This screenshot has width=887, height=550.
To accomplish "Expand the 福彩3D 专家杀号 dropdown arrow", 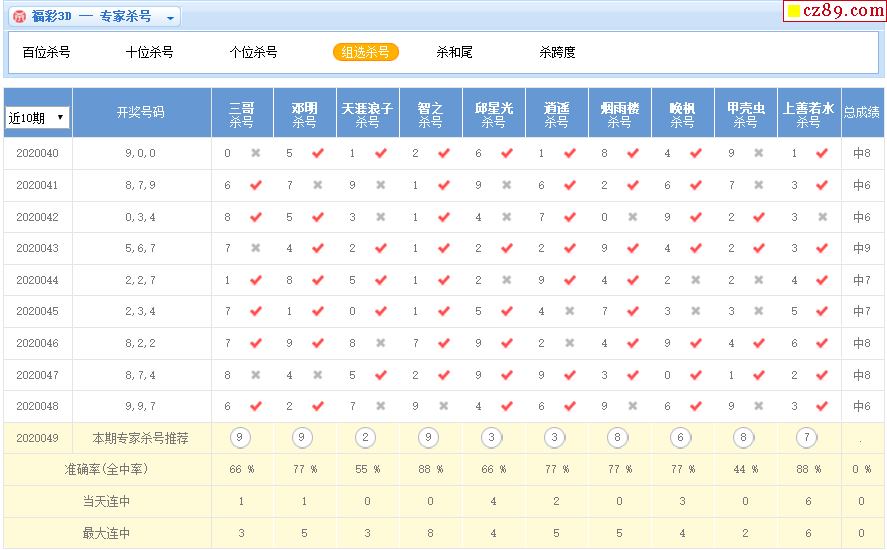I will tap(170, 18).
